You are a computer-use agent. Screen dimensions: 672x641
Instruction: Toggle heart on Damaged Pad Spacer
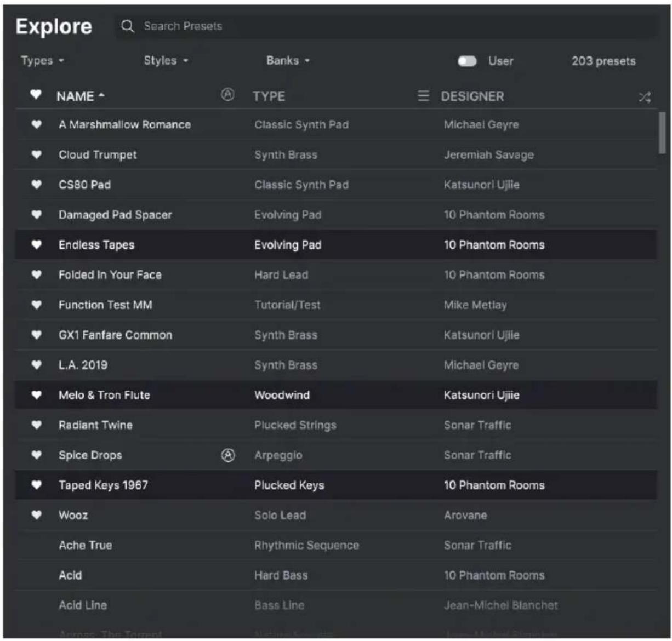[36, 215]
